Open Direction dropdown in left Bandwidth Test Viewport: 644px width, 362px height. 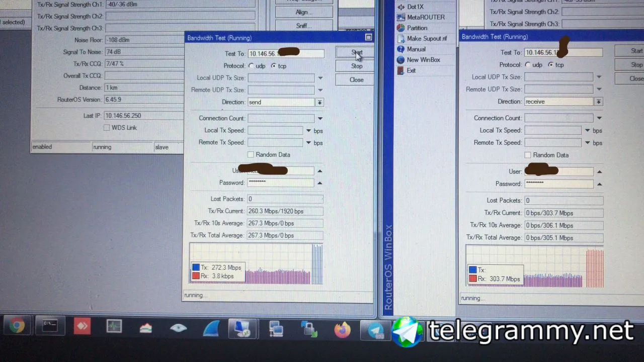coord(319,102)
